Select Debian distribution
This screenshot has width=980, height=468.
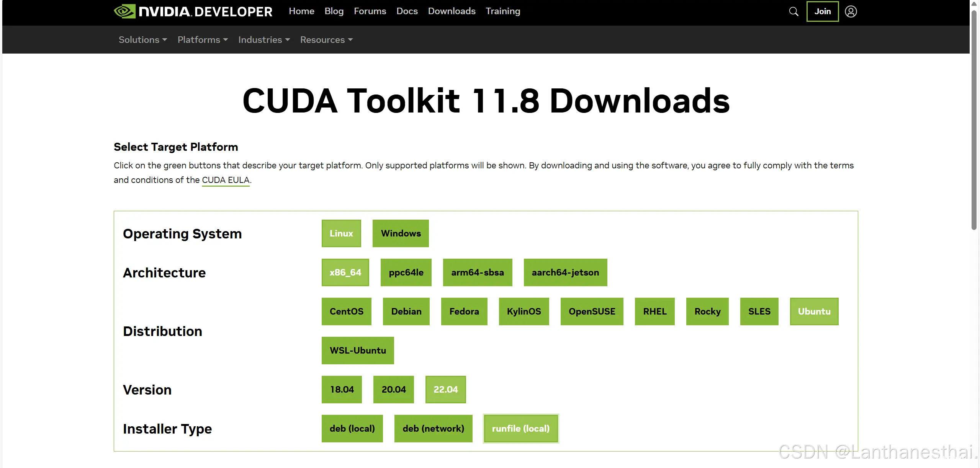[406, 311]
